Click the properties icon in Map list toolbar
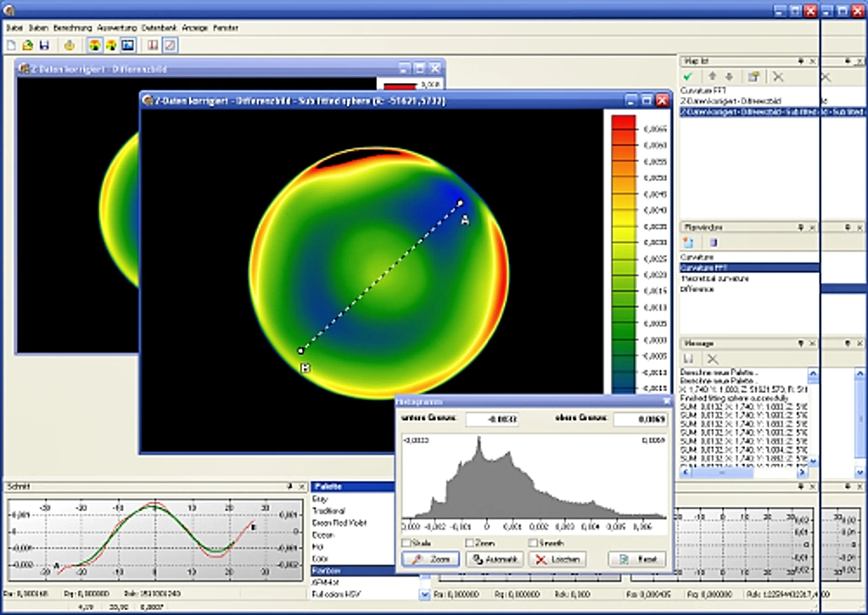 point(753,77)
